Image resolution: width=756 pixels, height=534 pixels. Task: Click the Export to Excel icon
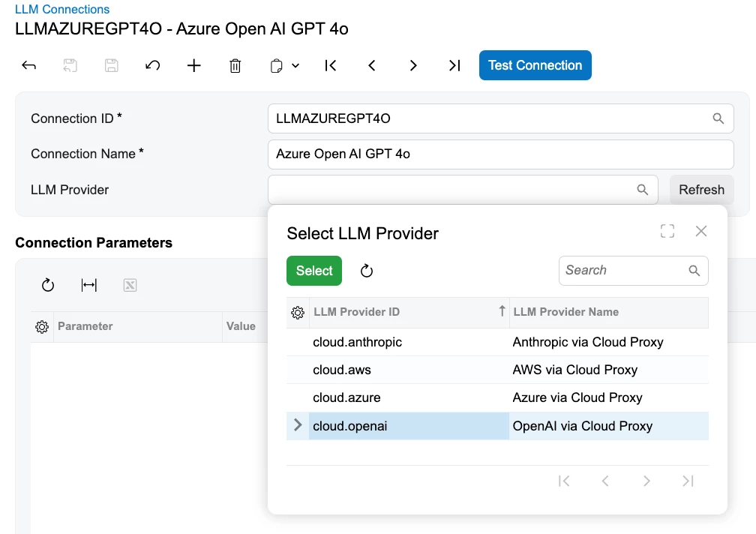pyautogui.click(x=130, y=285)
